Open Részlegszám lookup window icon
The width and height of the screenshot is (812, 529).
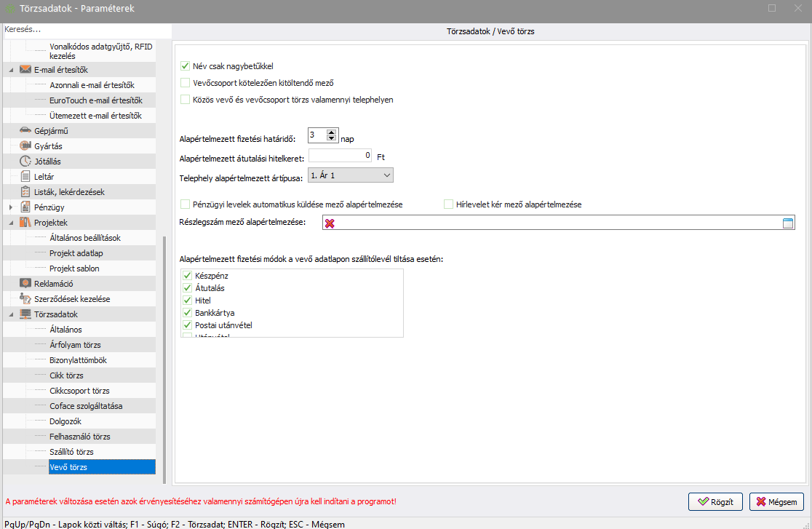[x=787, y=223]
